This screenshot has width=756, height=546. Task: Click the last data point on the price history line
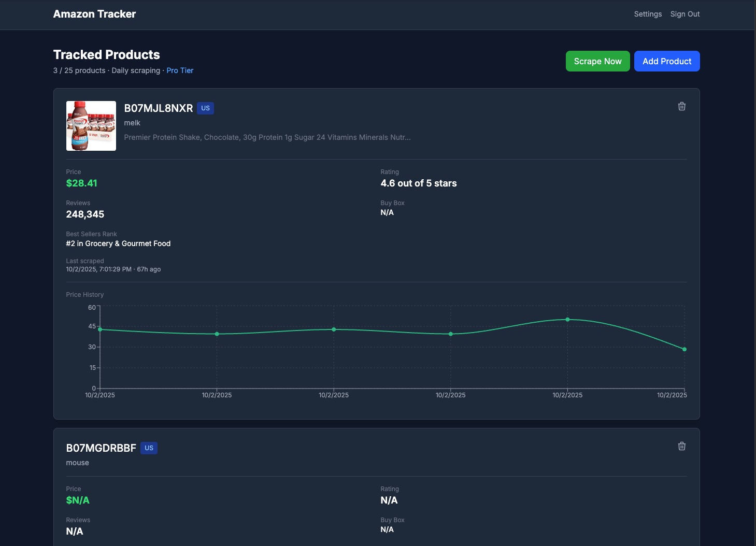tap(684, 349)
